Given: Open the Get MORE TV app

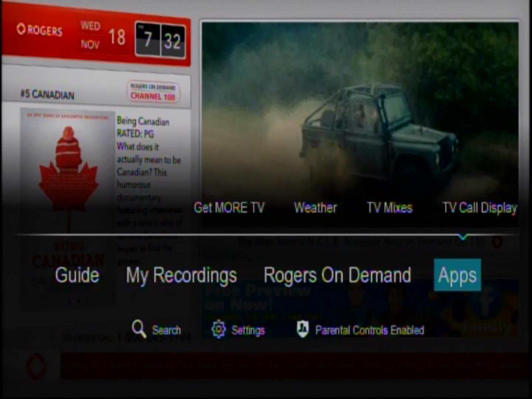Looking at the screenshot, I should click(x=229, y=208).
